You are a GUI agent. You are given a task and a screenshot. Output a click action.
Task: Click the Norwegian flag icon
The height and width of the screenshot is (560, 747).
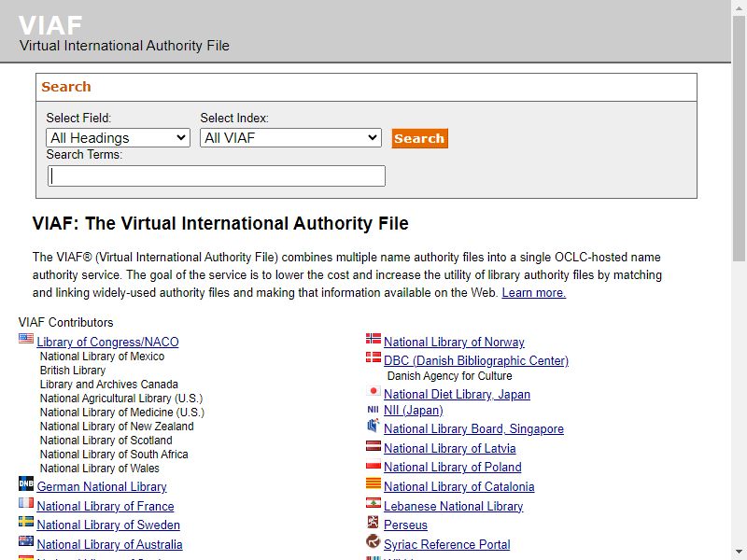[373, 339]
